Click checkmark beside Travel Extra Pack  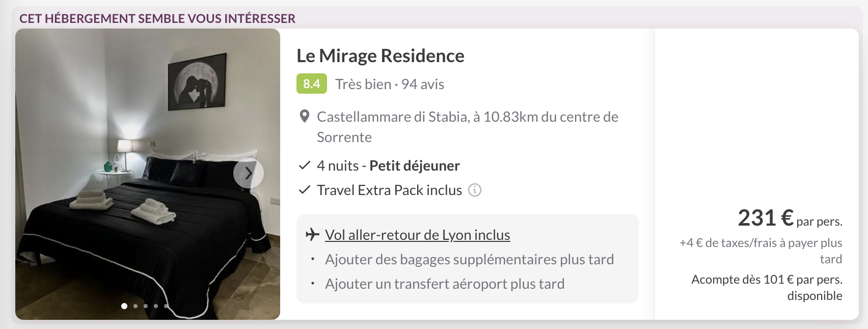tap(305, 190)
